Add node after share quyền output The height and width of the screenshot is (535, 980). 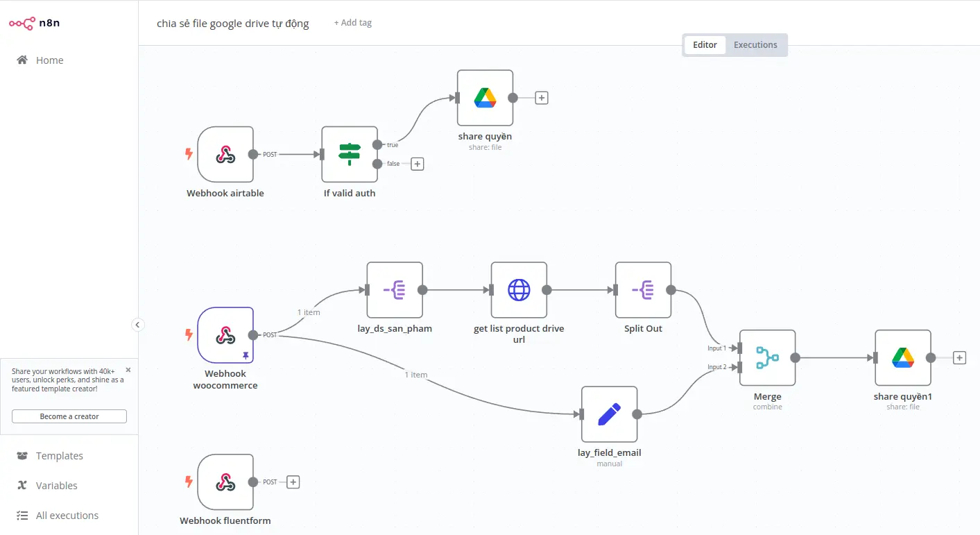click(542, 98)
